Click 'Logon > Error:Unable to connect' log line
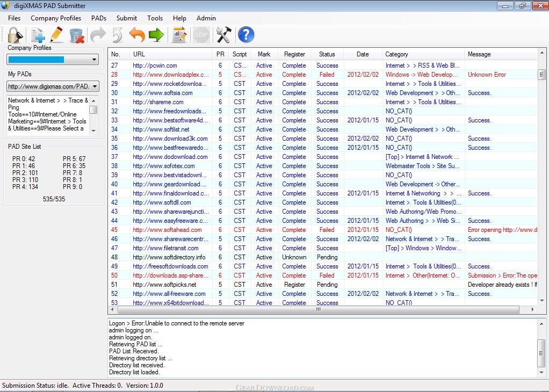 [177, 323]
